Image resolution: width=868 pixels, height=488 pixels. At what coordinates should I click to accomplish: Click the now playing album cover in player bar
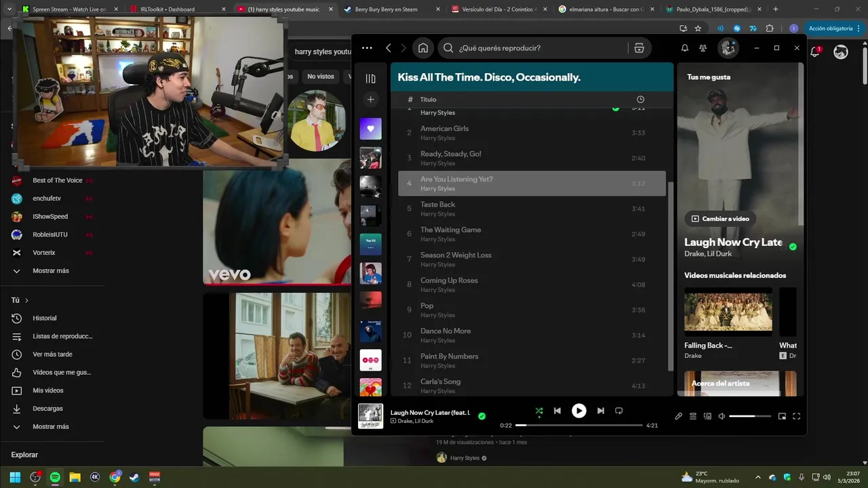370,416
